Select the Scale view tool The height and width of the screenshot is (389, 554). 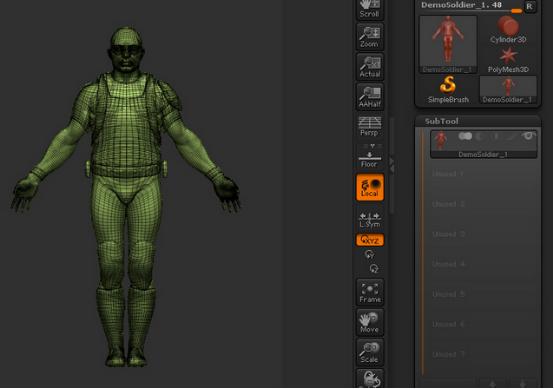click(x=370, y=352)
